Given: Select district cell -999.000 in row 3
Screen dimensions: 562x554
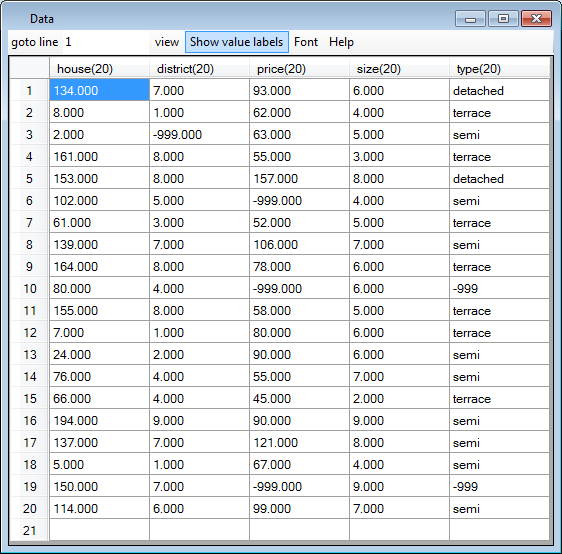Looking at the screenshot, I should coord(199,134).
